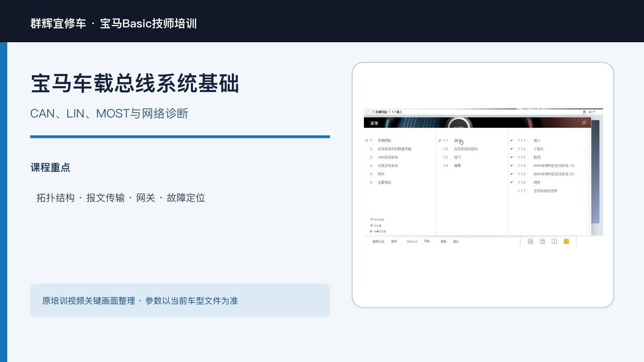
Task: Open page 1.1.7 总线系统的优势
Action: pos(537,191)
